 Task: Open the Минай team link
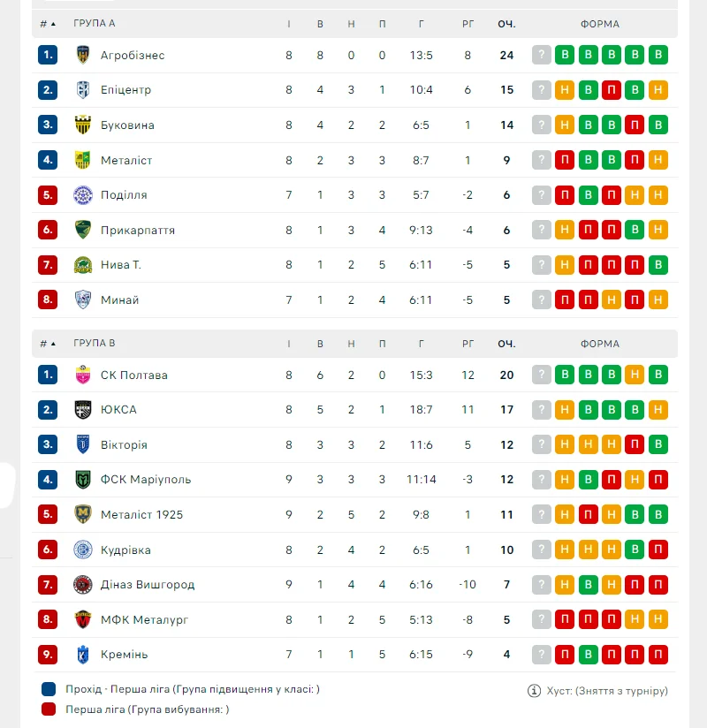click(119, 300)
